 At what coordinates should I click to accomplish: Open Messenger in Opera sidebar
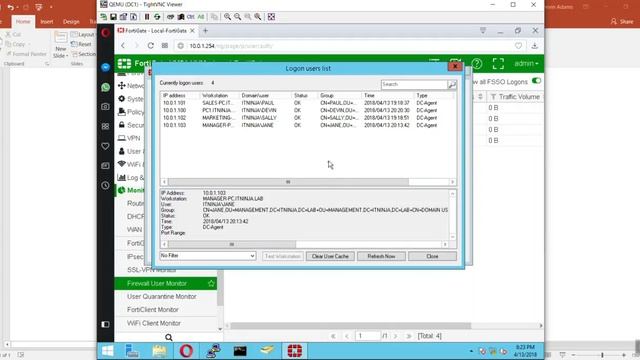point(105,67)
